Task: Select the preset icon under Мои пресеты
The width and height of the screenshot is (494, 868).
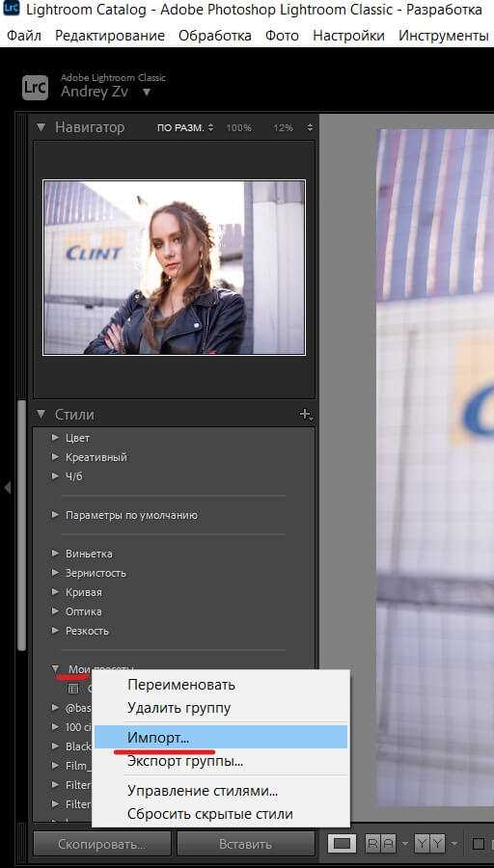Action: point(73,690)
